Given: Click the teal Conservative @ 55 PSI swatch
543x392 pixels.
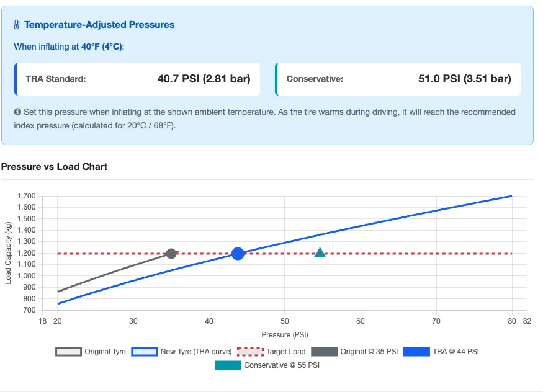Looking at the screenshot, I should click(228, 365).
